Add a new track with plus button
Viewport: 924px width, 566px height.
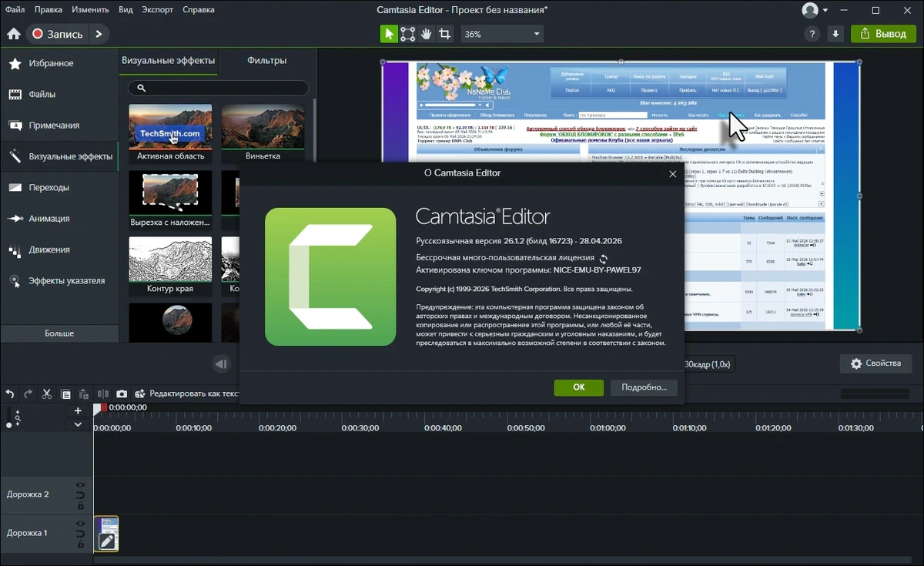pyautogui.click(x=78, y=411)
